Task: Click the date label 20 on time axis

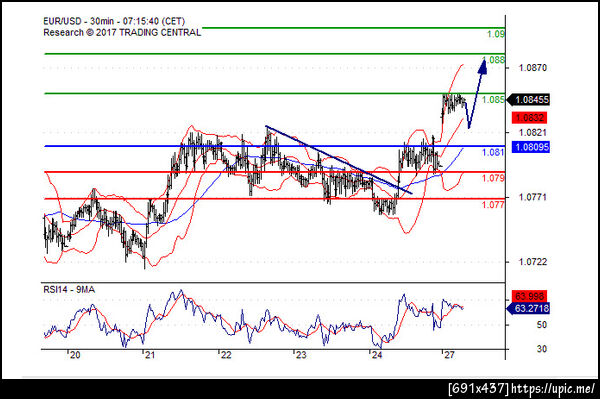Action: tap(75, 355)
